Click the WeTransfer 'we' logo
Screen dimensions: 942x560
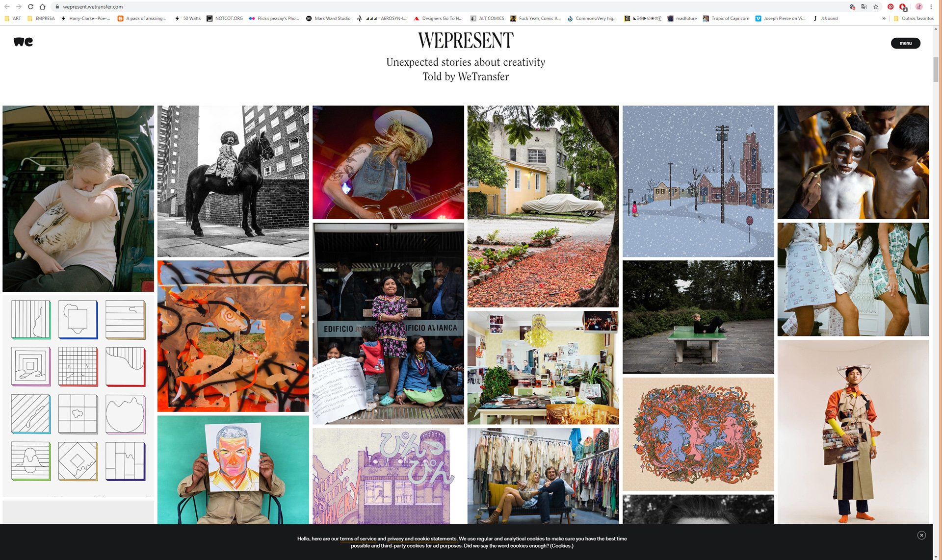(23, 42)
